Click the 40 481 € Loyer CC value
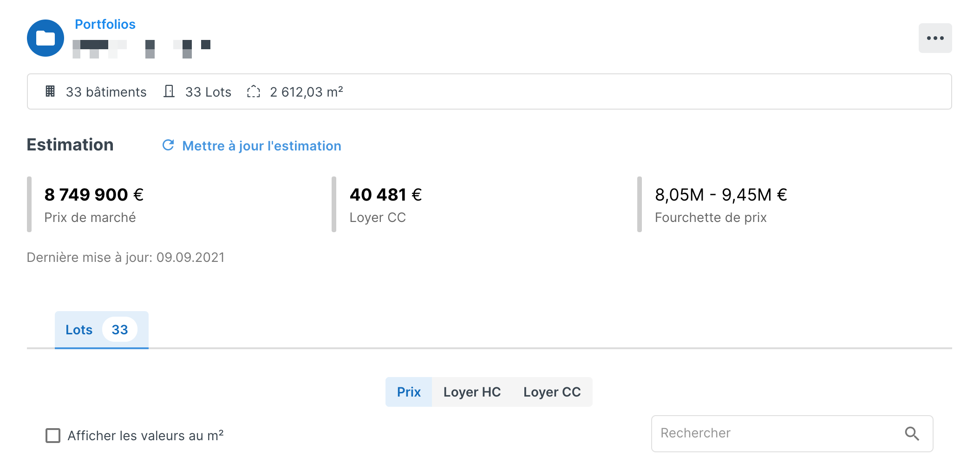Screen dimensions: 980x469 click(385, 195)
